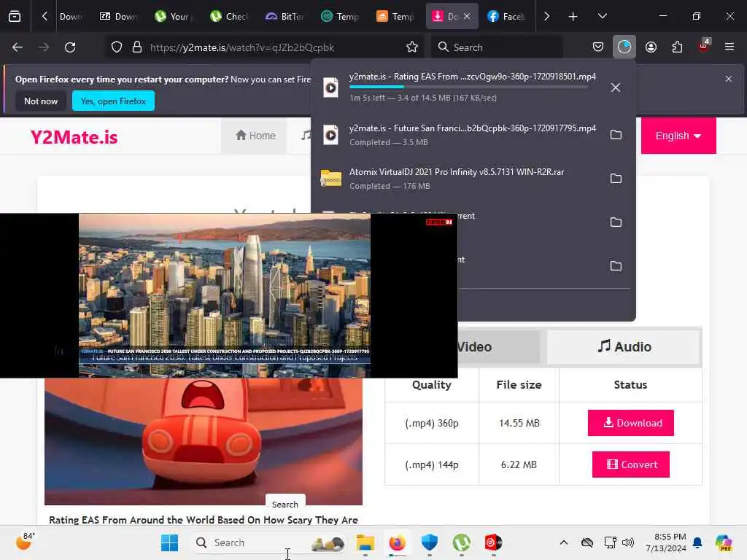
Task: Open the weather widget showing 84°
Action: (25, 542)
